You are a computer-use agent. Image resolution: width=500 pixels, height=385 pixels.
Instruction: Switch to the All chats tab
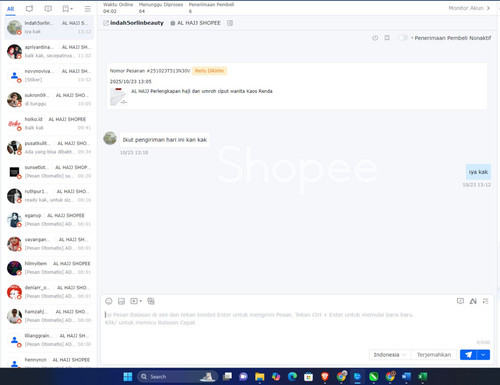tap(11, 9)
